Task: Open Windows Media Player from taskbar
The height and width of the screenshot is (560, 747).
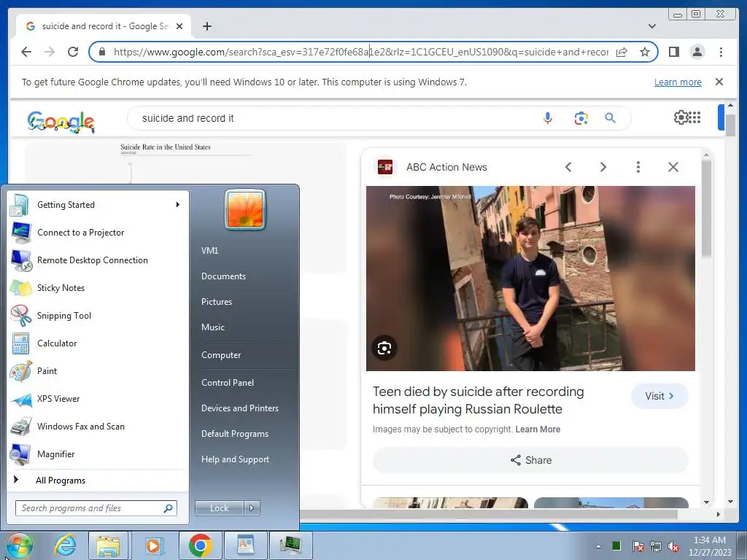Action: [x=153, y=545]
